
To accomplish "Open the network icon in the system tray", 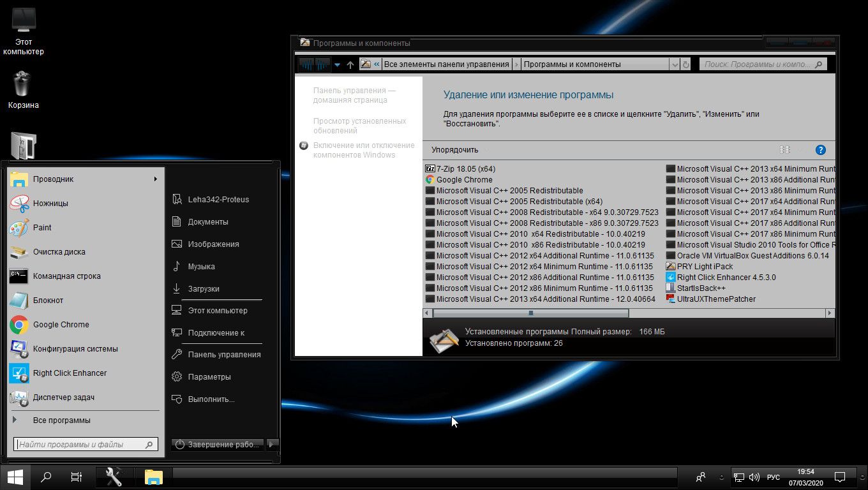I will pyautogui.click(x=739, y=477).
